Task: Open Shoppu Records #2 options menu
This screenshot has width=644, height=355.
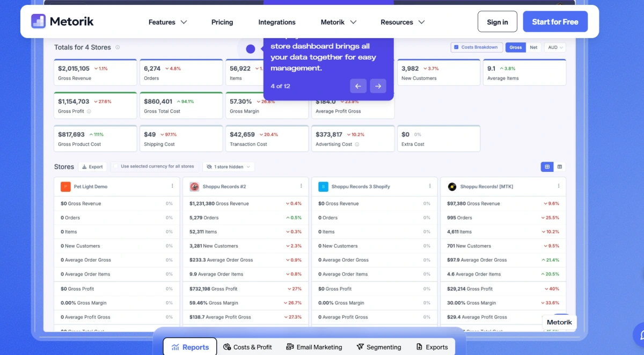Action: click(301, 186)
